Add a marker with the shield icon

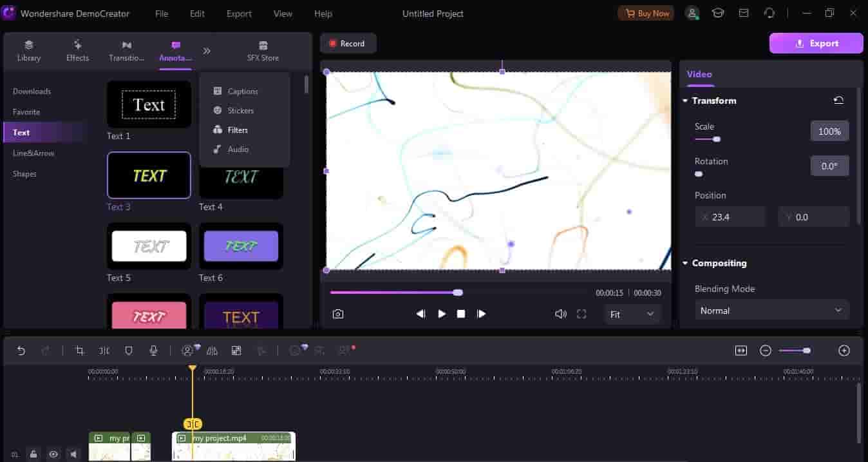coord(129,351)
